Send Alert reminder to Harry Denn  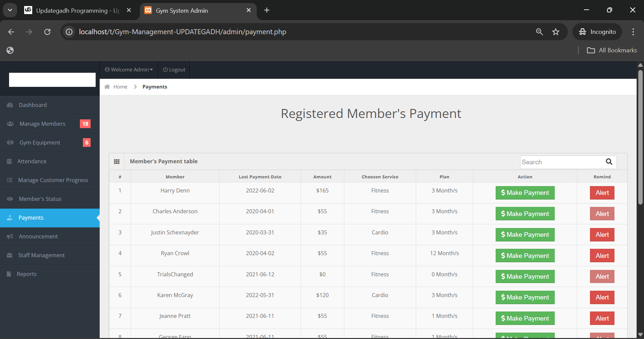click(x=602, y=193)
